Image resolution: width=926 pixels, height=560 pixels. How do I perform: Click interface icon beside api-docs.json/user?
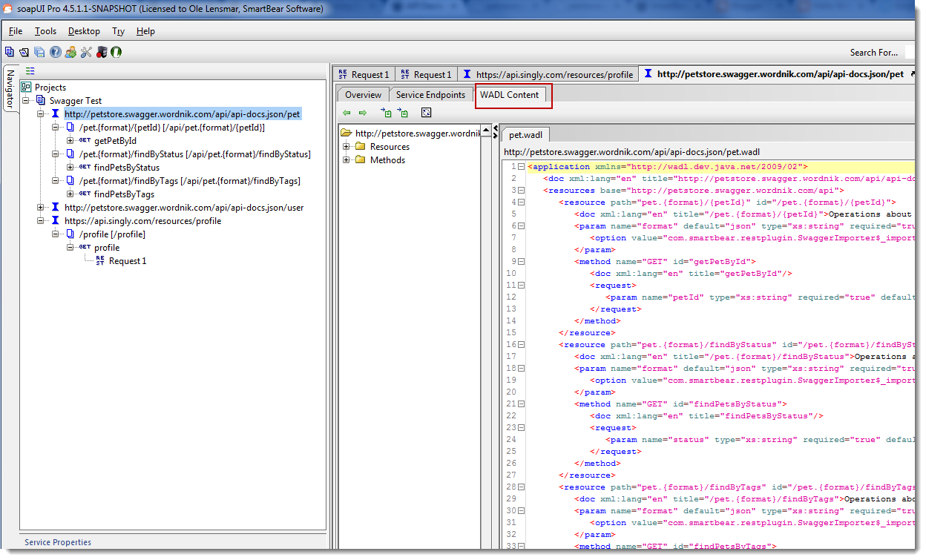point(56,208)
